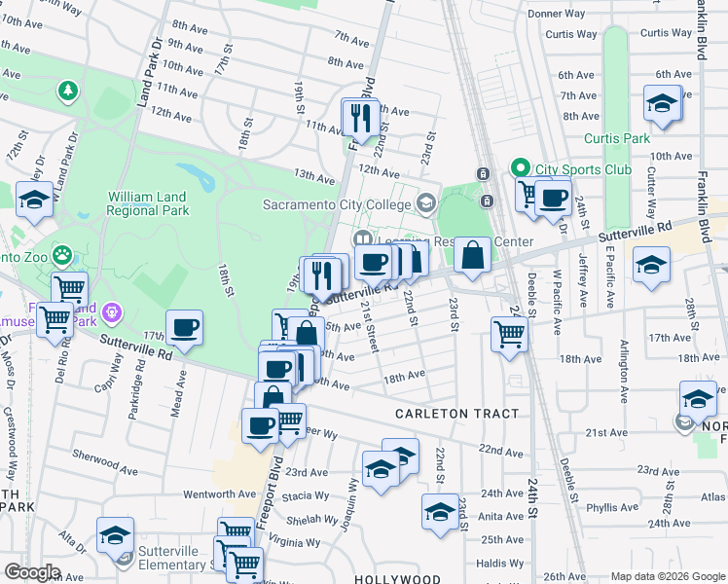The width and height of the screenshot is (728, 584).
Task: Click the Sacramento City College label
Action: tap(337, 204)
